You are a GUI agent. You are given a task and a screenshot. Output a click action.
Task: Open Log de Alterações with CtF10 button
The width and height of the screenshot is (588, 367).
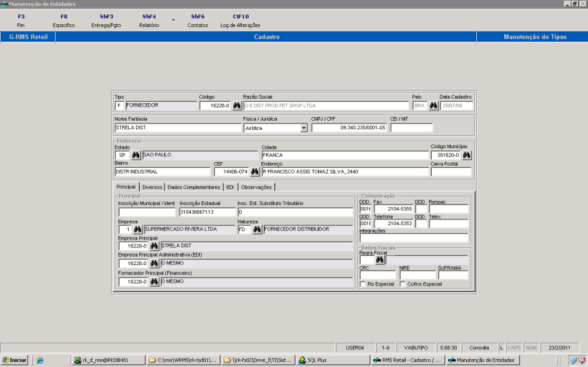240,20
